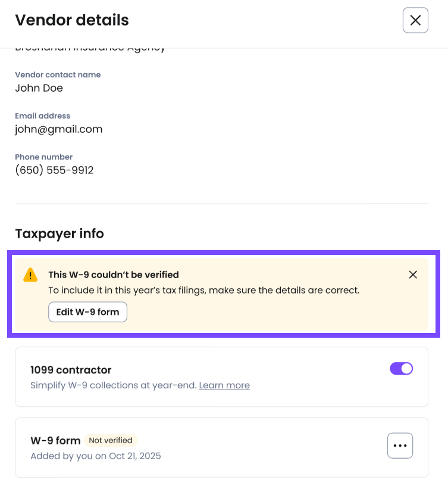The image size is (448, 489).
Task: Close the Vendor details panel
Action: 415,20
